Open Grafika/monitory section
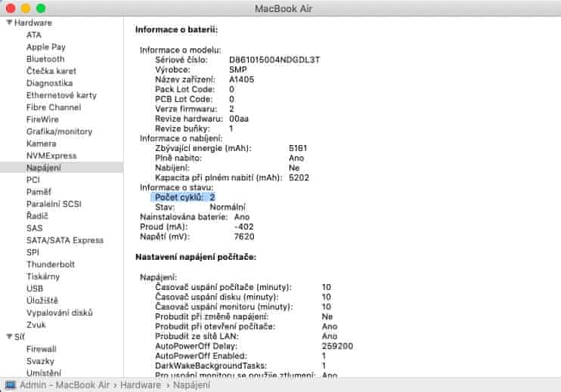This screenshot has height=392, width=561. coord(59,131)
